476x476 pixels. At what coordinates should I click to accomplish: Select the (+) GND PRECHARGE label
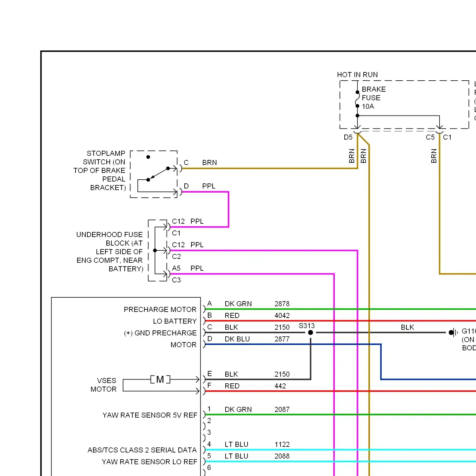(160, 333)
